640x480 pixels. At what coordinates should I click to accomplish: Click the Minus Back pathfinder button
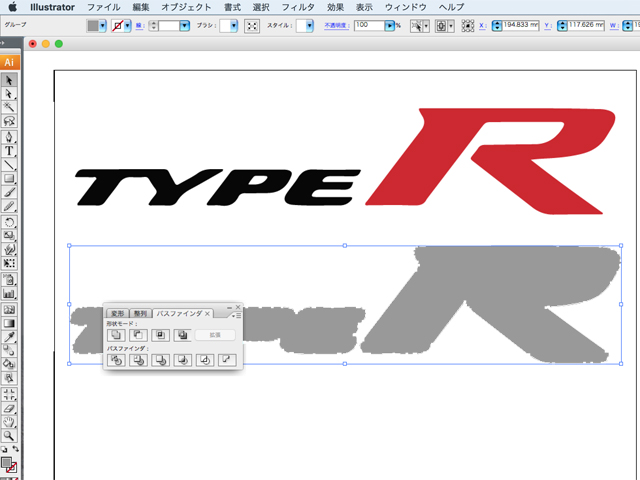click(x=227, y=360)
